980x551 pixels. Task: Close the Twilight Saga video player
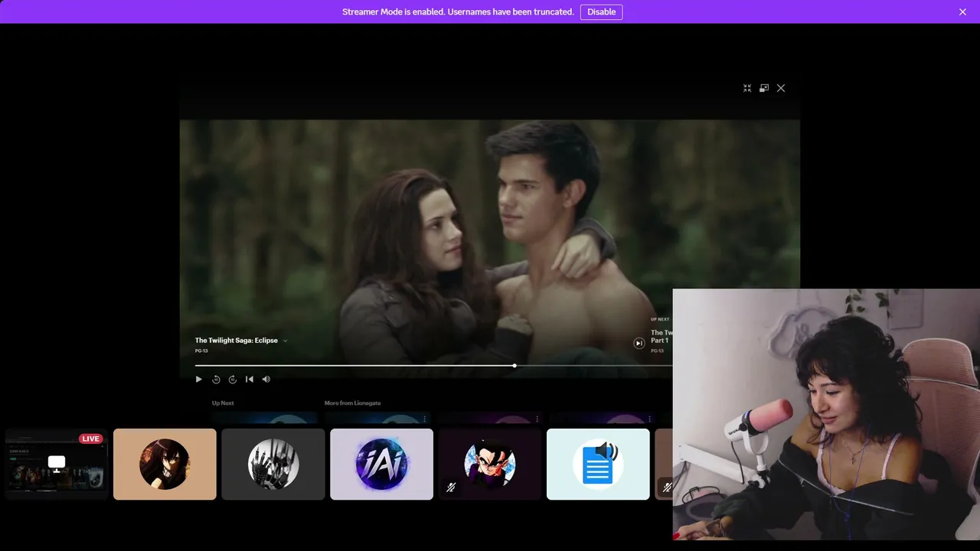(781, 88)
